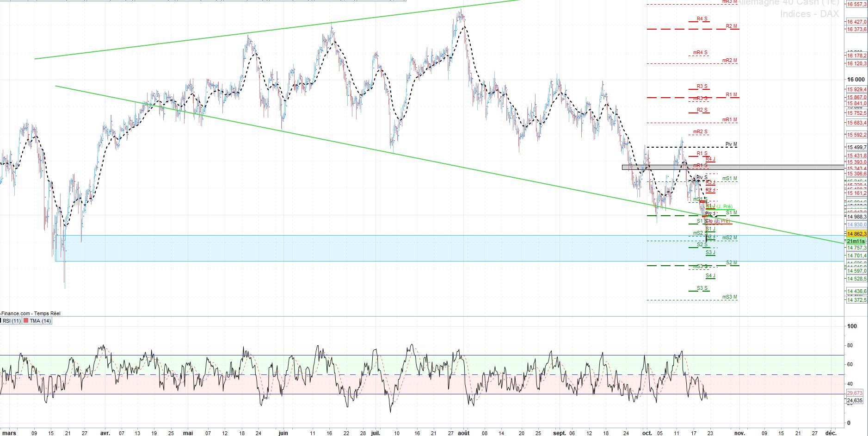Select the gray horizontal rectangle zone
868x436 pixels.
click(x=733, y=167)
